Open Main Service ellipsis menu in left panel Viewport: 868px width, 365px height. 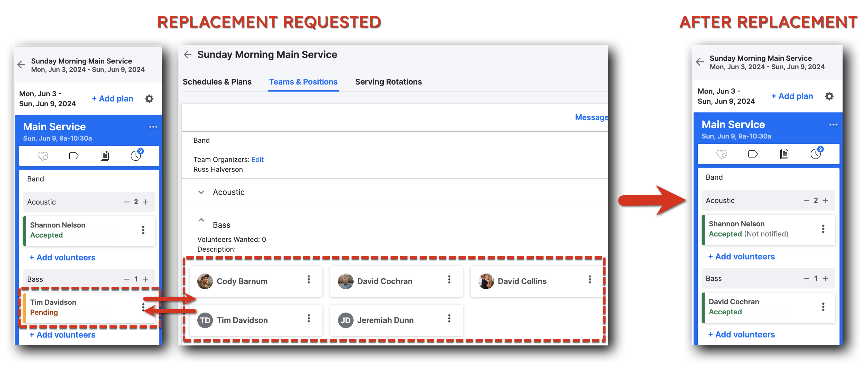pos(153,127)
